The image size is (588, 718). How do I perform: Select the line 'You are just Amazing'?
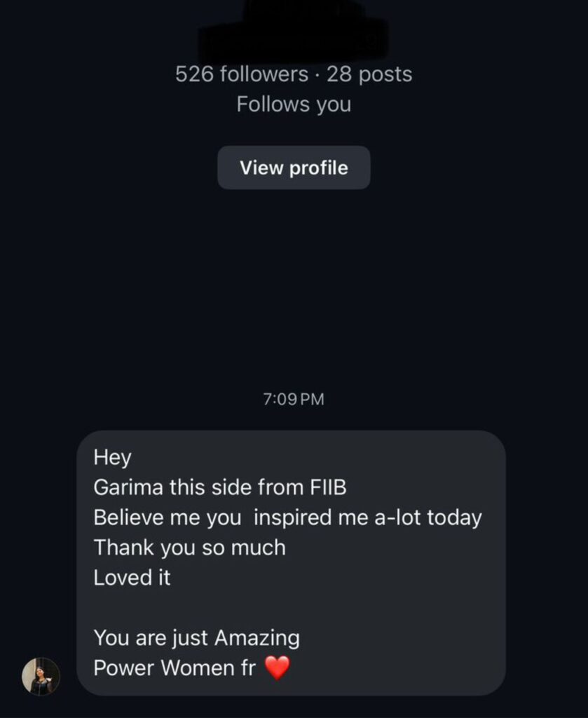196,637
